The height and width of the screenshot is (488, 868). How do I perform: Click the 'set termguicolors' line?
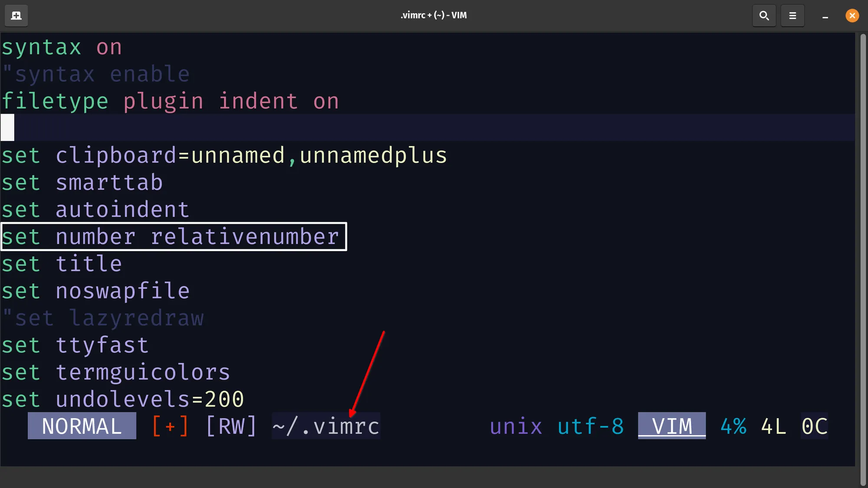point(116,372)
